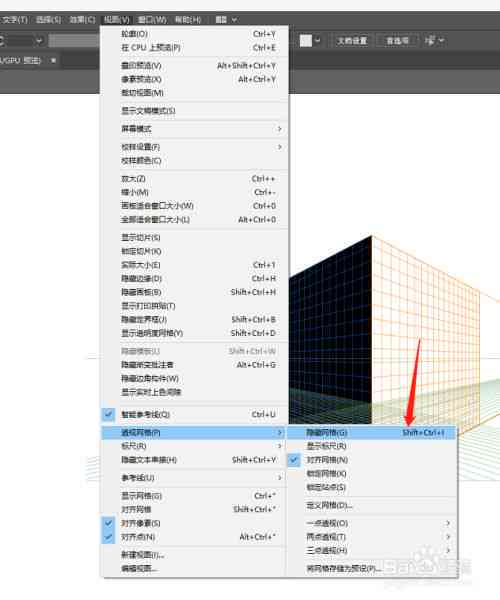Choose show live paint gaps entry
This screenshot has width=500, height=600.
click(x=194, y=392)
